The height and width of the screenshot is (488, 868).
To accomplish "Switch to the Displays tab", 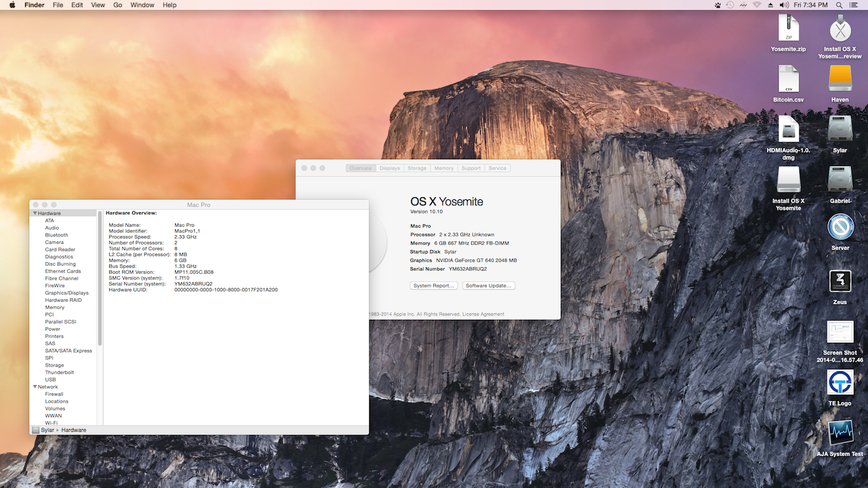I will click(x=390, y=168).
